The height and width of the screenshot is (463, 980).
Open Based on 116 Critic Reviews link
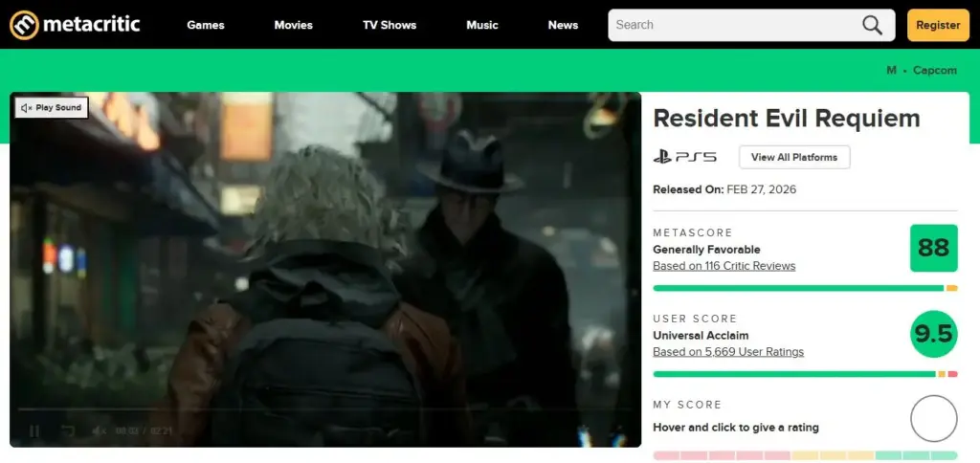tap(724, 266)
